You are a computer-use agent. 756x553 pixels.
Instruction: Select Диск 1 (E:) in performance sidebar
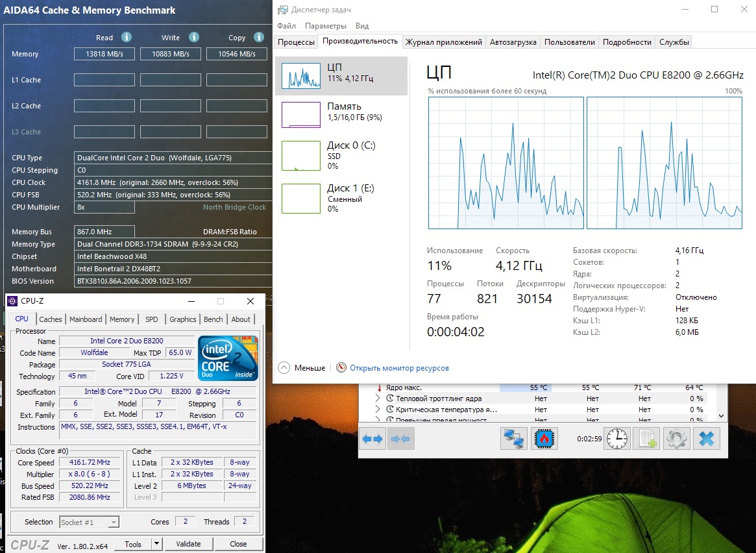tap(341, 198)
